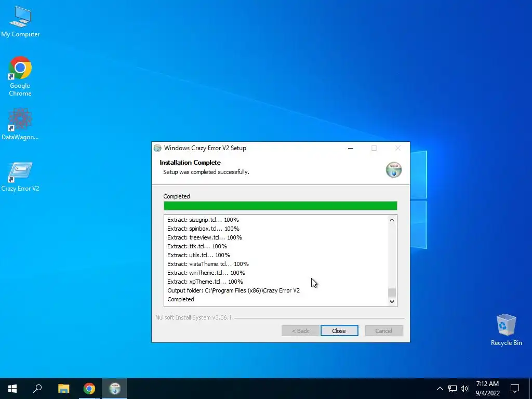Open the volume tray icon
The image size is (532, 399).
464,389
